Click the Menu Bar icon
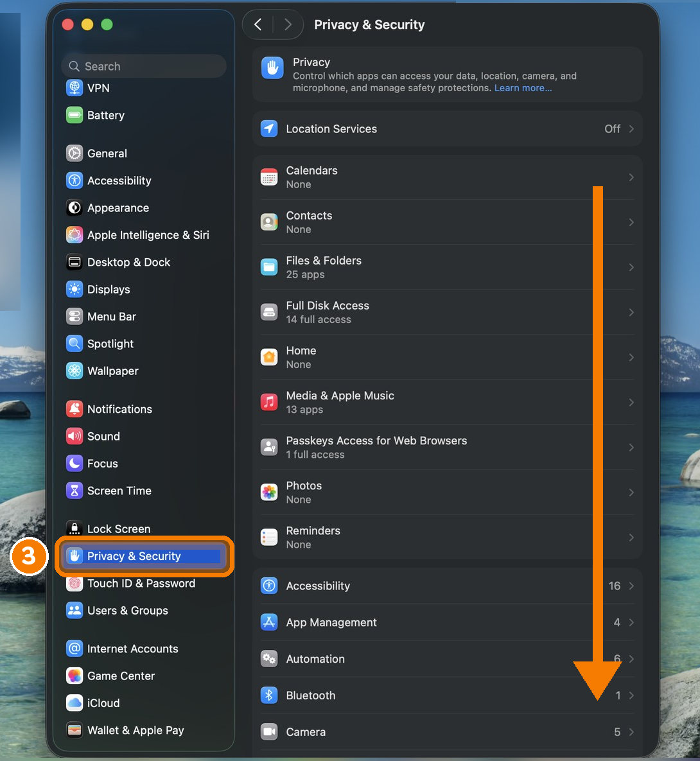Screen dimensions: 700x761 click(x=74, y=317)
